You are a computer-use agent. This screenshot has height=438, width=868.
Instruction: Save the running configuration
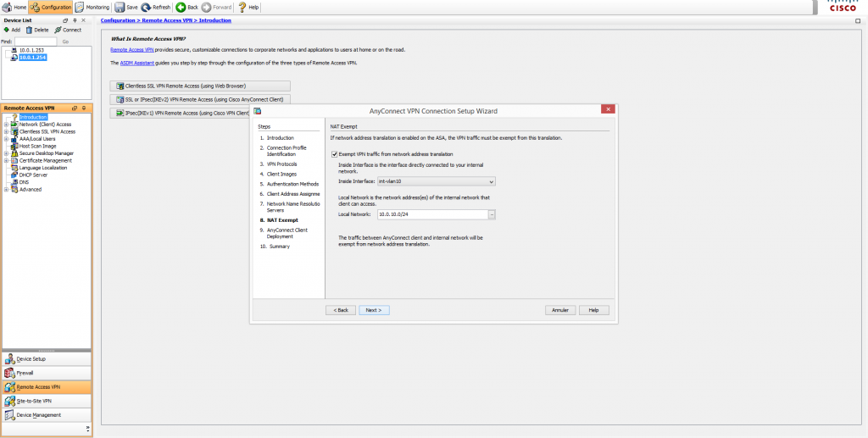126,7
